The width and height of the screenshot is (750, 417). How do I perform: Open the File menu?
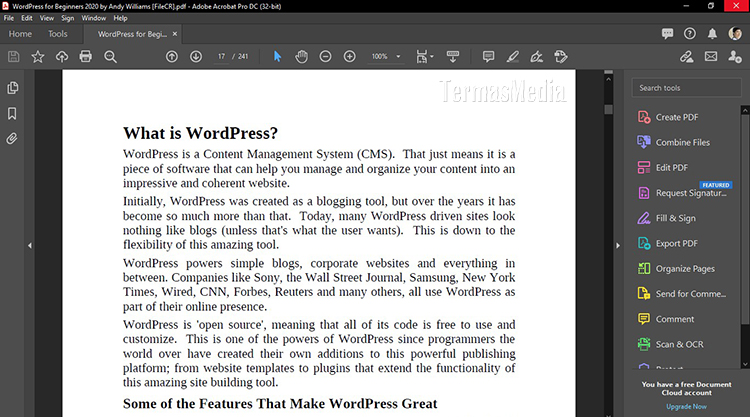pos(9,18)
